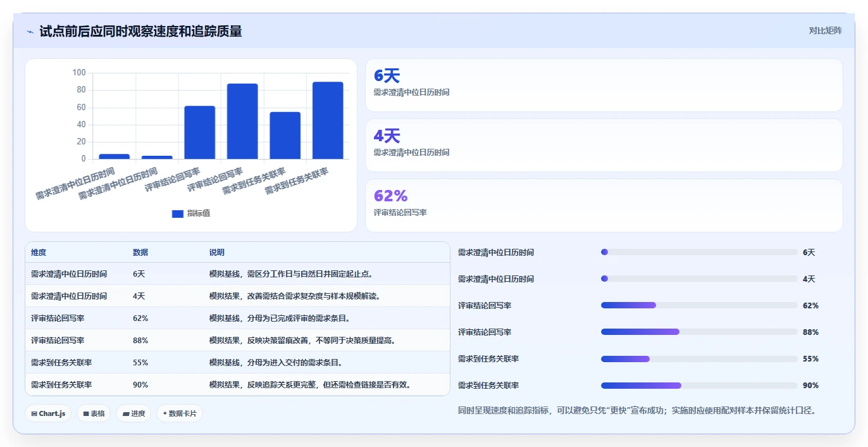Image resolution: width=868 pixels, height=447 pixels.
Task: Click the lightning icon beside the panel title
Action: pyautogui.click(x=30, y=32)
